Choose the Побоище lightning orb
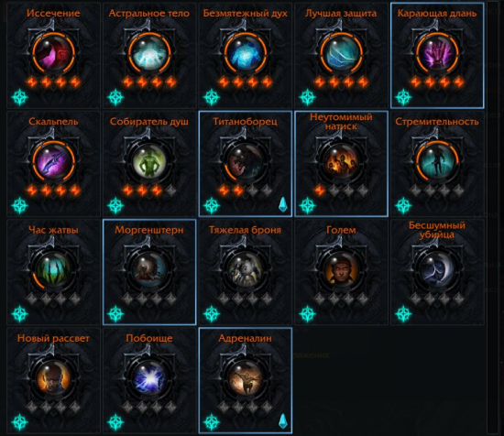The width and height of the screenshot is (504, 436). [x=149, y=377]
